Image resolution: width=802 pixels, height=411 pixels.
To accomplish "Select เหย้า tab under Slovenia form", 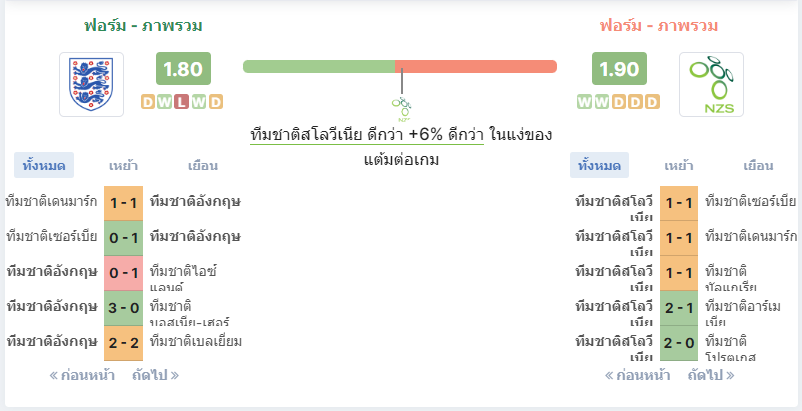I will click(679, 166).
